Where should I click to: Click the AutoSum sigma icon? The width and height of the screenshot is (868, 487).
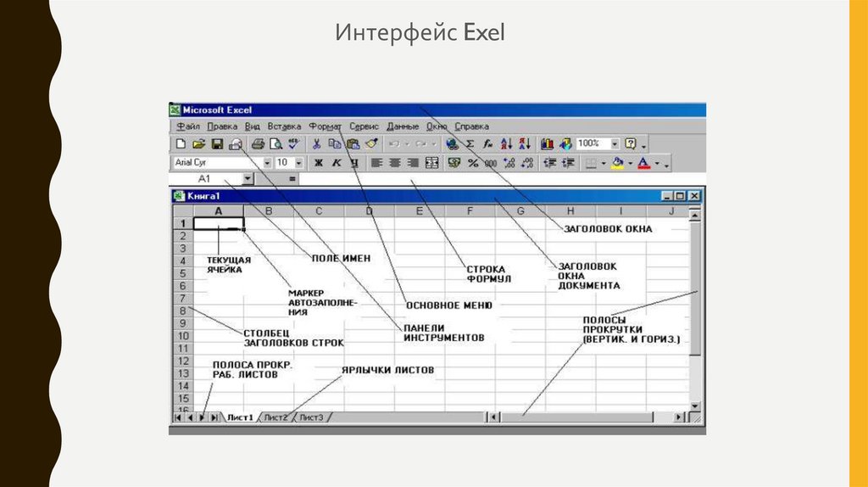pyautogui.click(x=470, y=144)
